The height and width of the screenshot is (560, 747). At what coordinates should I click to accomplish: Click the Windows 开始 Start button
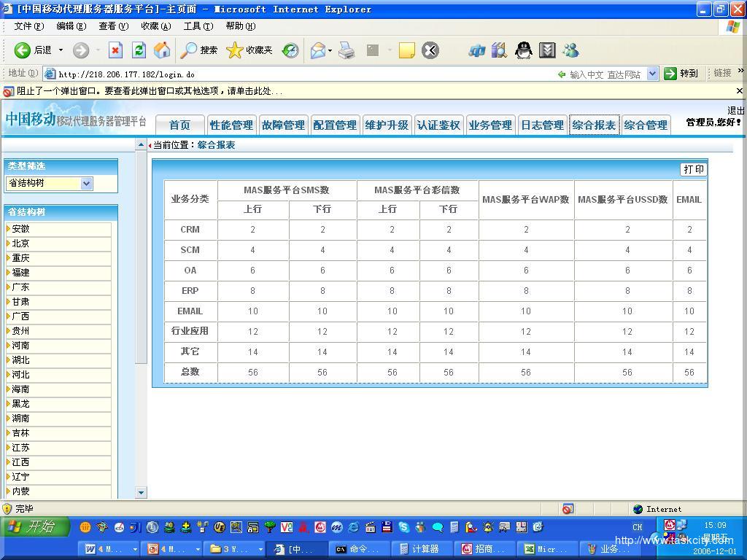(x=35, y=526)
